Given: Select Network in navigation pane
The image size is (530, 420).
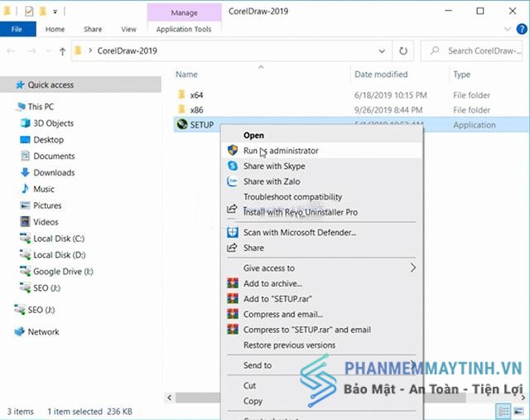Looking at the screenshot, I should (43, 331).
